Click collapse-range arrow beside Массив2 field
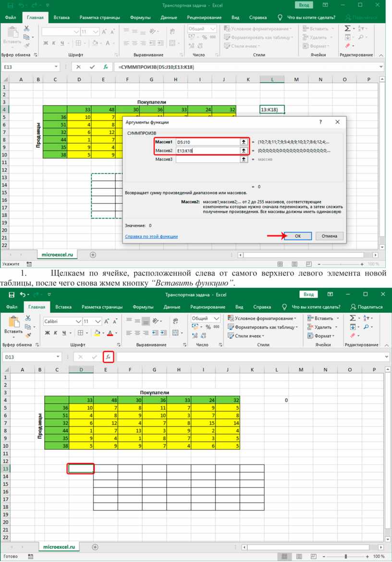This screenshot has width=392, height=562. (x=244, y=150)
